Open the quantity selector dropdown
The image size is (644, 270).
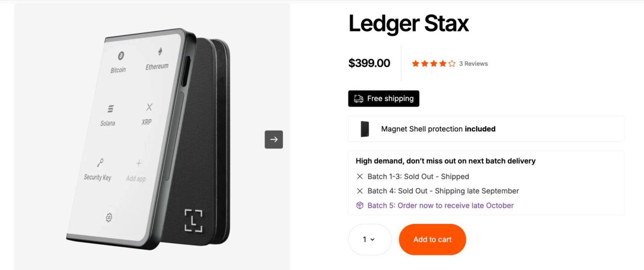click(x=369, y=239)
